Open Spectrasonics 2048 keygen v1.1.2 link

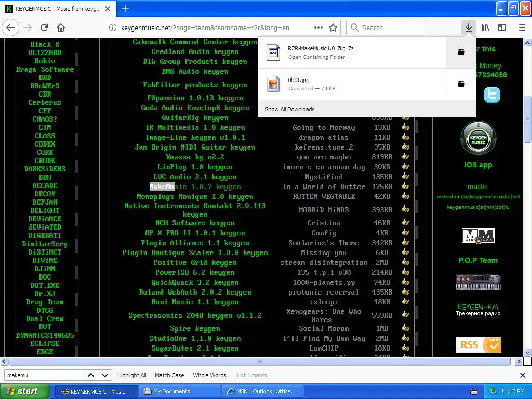195,315
